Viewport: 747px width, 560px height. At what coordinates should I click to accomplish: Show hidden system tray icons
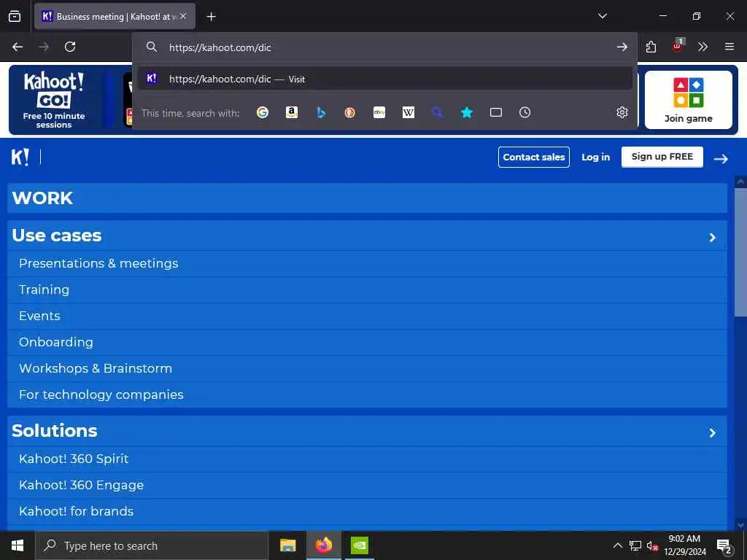[x=617, y=545]
